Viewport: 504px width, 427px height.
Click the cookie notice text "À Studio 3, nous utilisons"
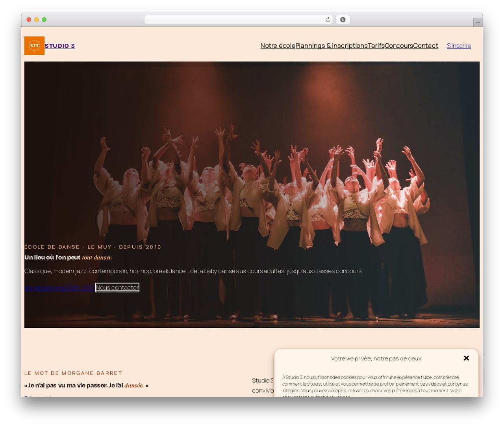tap(375, 386)
